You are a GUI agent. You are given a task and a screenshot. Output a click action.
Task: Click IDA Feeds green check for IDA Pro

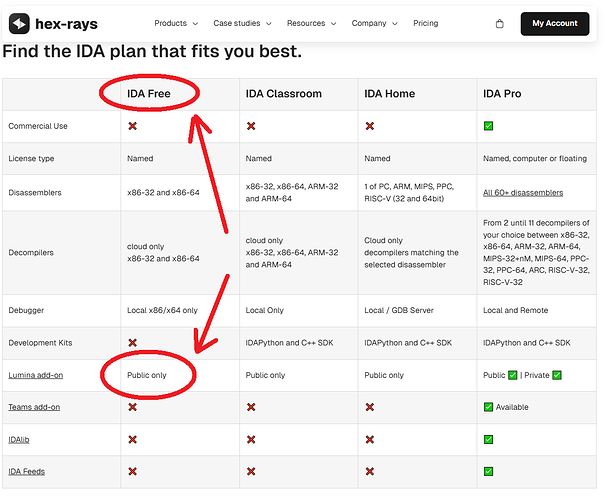coord(488,471)
